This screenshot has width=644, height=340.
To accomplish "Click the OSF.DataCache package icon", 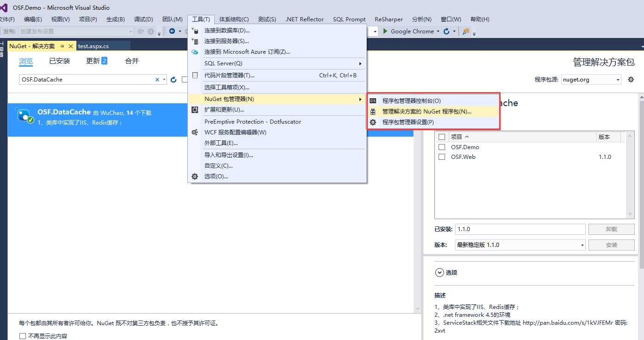I will pos(24,115).
